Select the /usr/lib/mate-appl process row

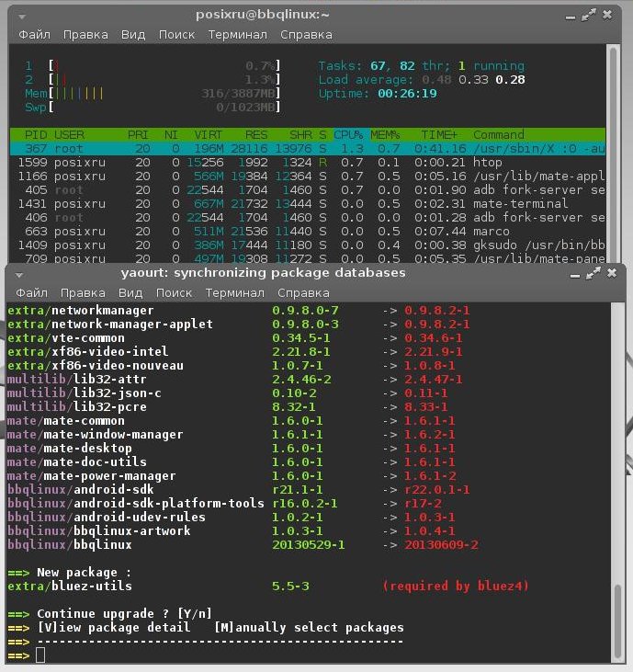pos(308,177)
